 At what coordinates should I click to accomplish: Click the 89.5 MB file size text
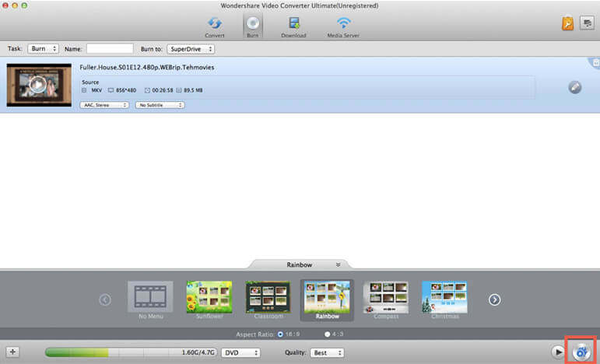tap(193, 90)
